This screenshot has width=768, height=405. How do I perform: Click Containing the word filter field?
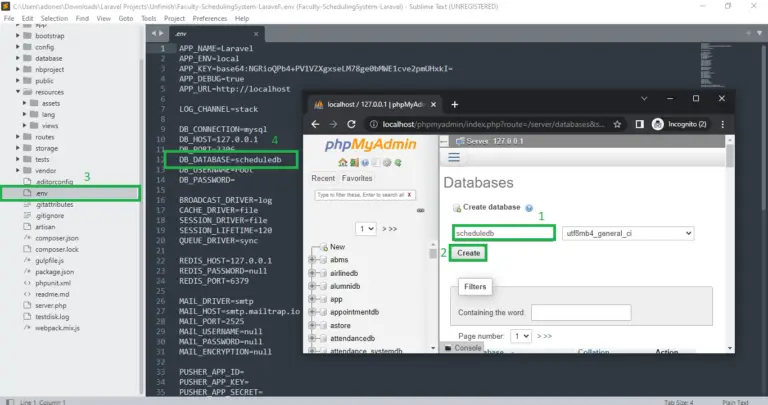pyautogui.click(x=581, y=312)
